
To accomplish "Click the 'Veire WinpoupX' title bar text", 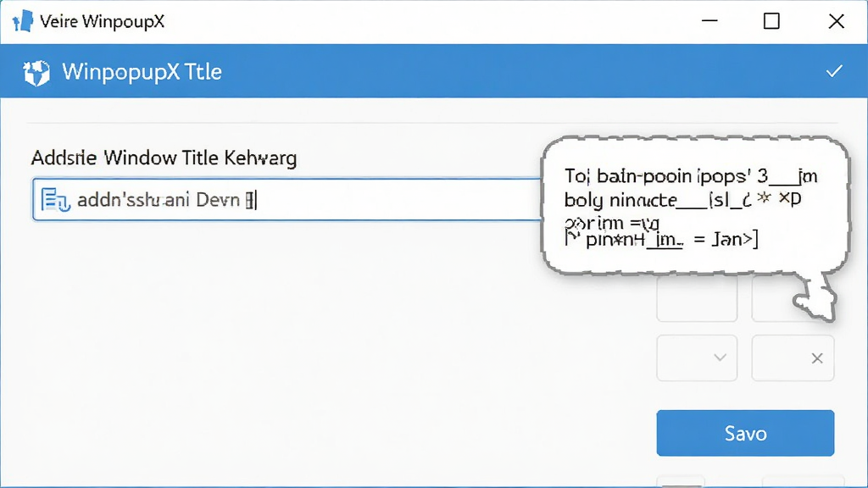I will tap(102, 21).
